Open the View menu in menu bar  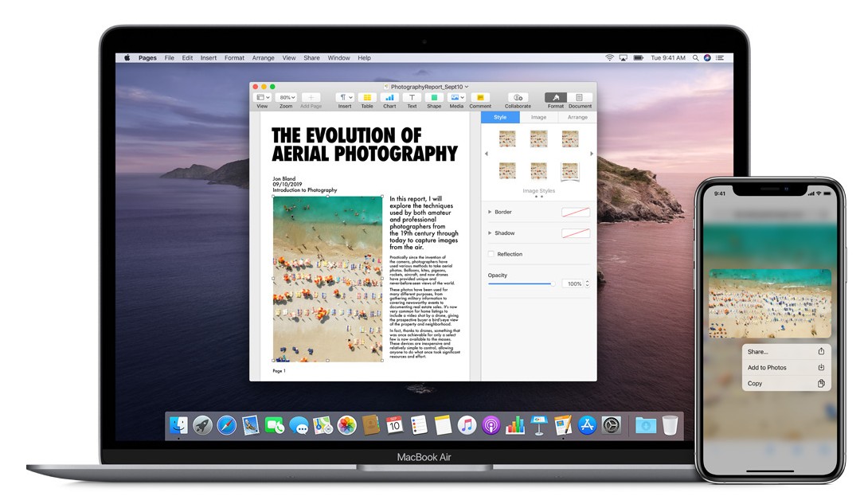(289, 57)
